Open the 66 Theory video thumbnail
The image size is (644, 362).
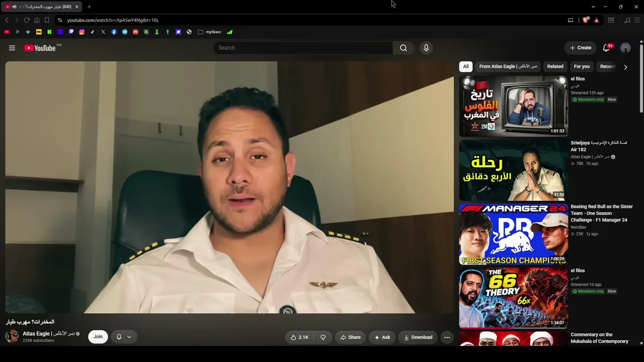coord(513,298)
